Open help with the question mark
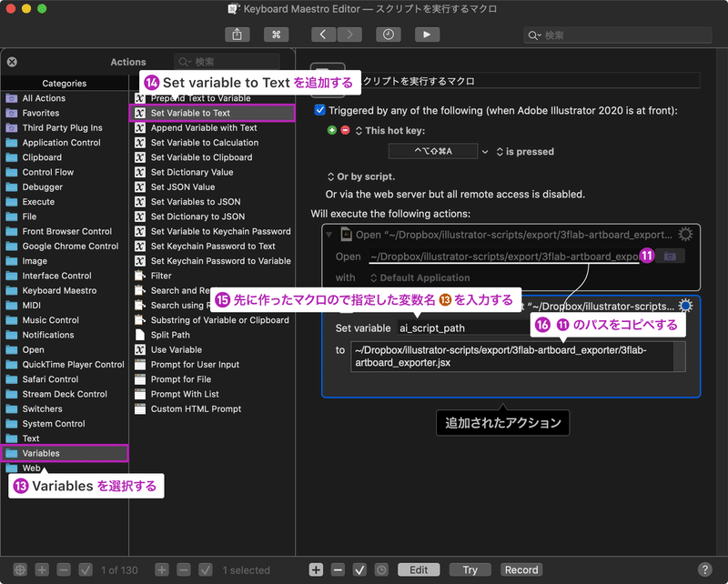Image resolution: width=728 pixels, height=584 pixels. tap(704, 569)
